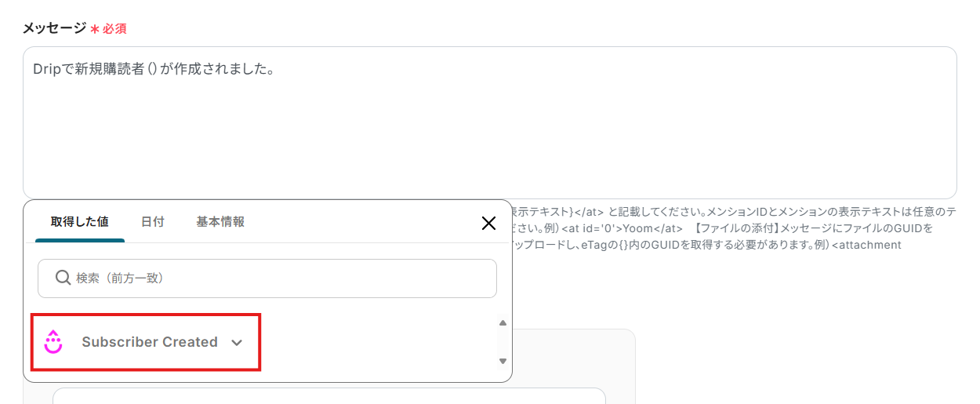Expand the Subscriber Created chevron

(x=238, y=343)
